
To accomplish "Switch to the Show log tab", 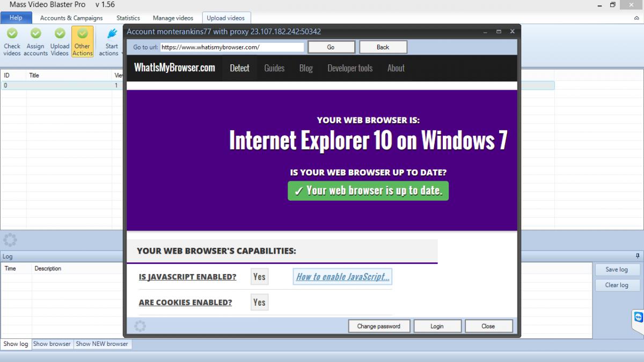I will point(16,344).
